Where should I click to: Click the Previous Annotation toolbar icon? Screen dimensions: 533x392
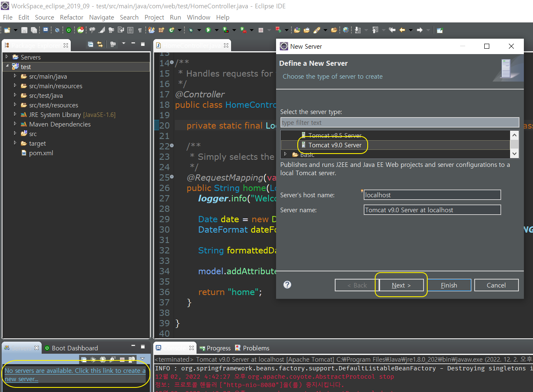375,30
